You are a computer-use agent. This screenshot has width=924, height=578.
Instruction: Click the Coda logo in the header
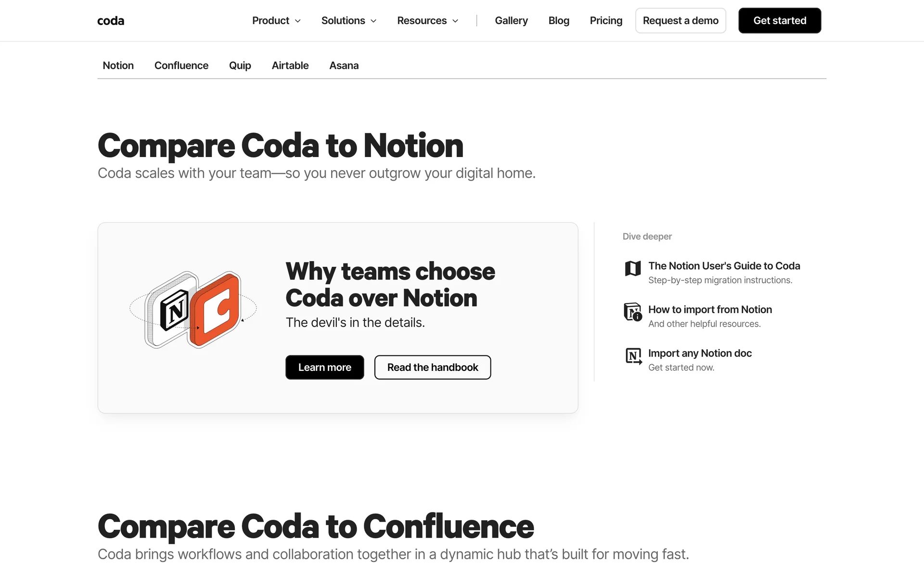tap(111, 21)
